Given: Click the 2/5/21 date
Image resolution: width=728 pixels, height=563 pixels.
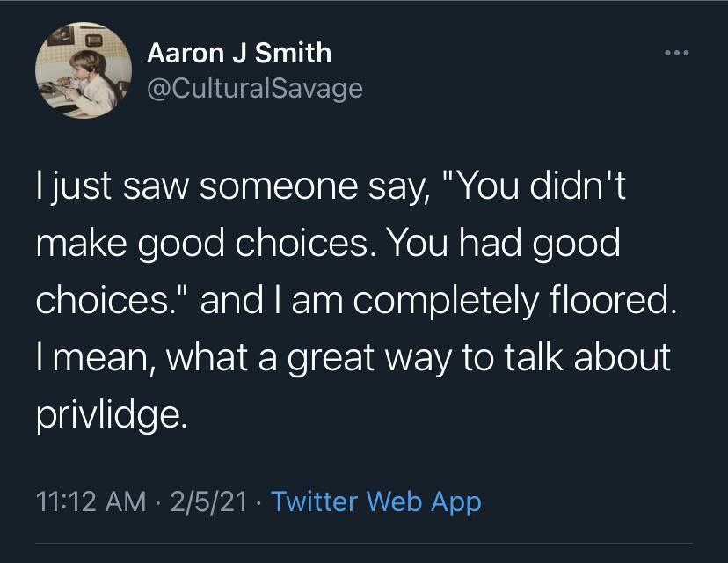Looking at the screenshot, I should click(209, 501).
